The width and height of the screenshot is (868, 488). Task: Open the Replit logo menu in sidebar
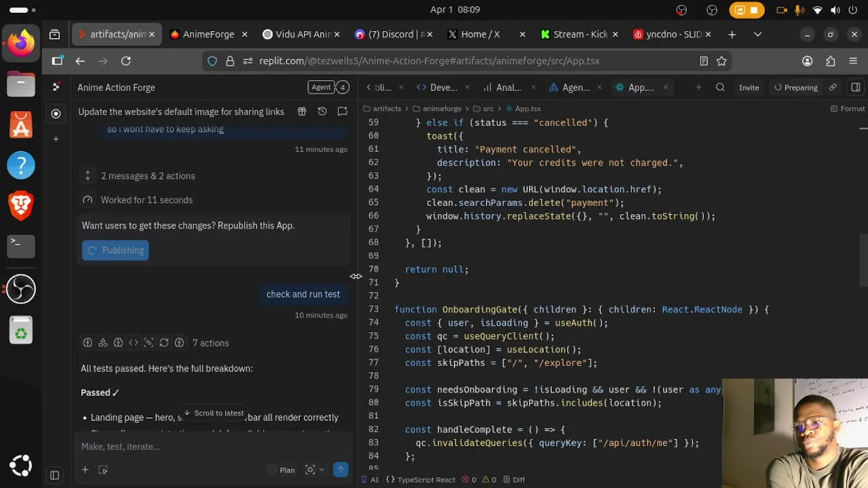point(56,87)
